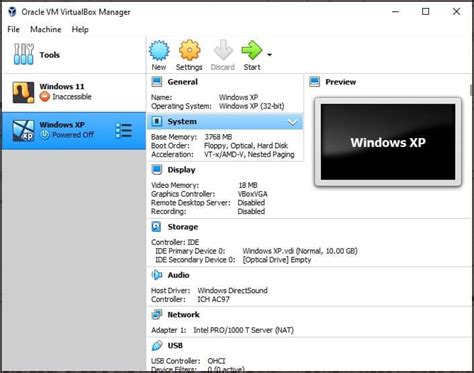
Task: Open Windows XP machine tools menu icon
Action: (x=124, y=130)
